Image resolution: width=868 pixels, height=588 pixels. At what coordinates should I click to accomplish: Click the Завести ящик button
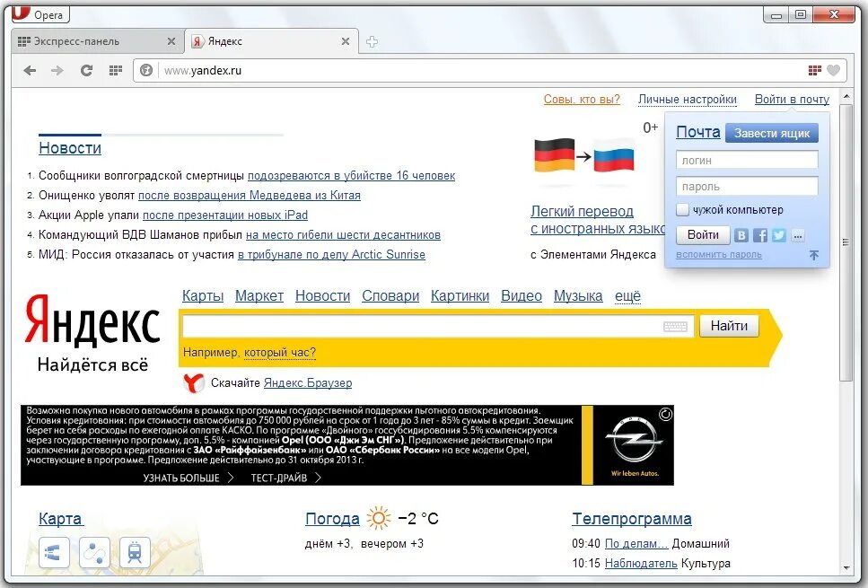click(773, 133)
